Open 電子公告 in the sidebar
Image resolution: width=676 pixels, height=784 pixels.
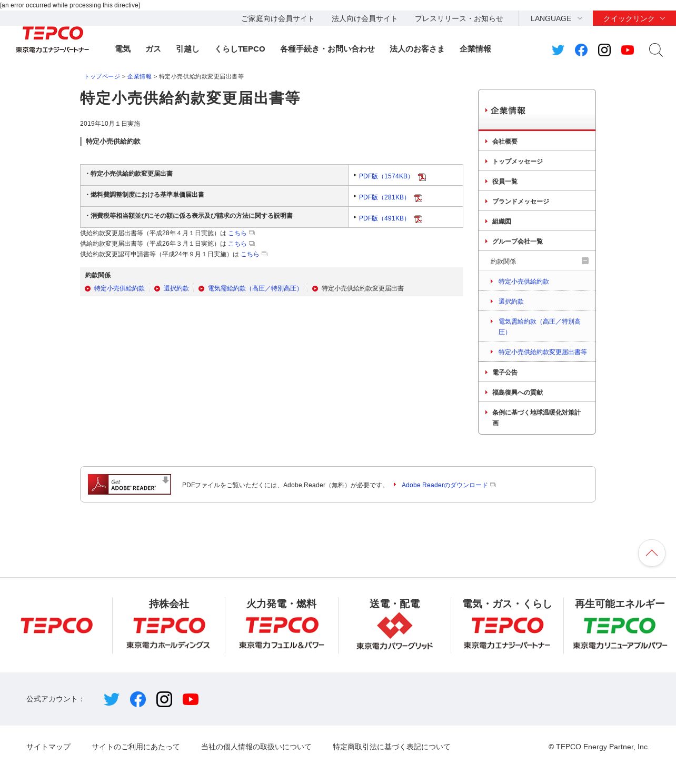tap(537, 372)
